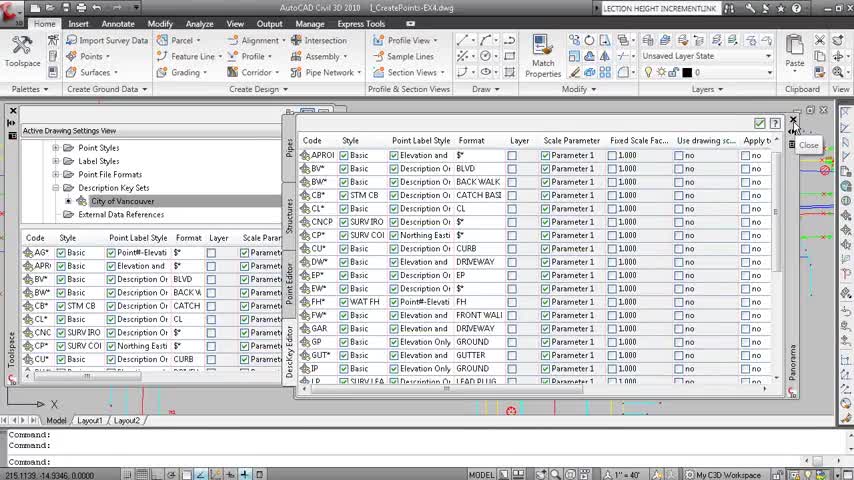Screen dimensions: 854x480
Task: Click the Cut scissors icon in Clipboard
Action: coord(820,40)
